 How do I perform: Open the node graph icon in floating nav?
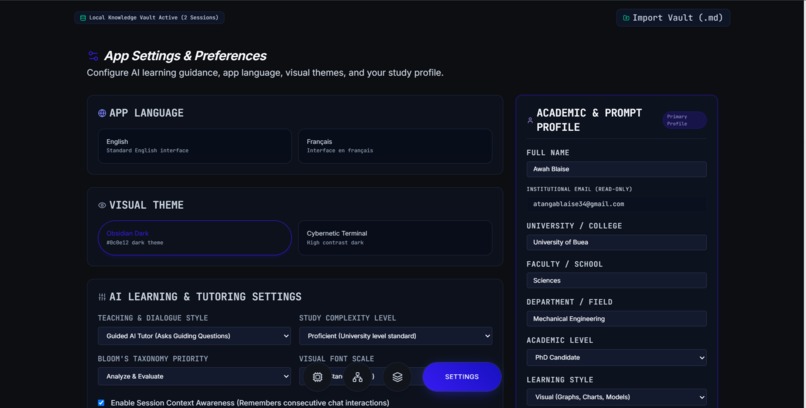(x=358, y=377)
